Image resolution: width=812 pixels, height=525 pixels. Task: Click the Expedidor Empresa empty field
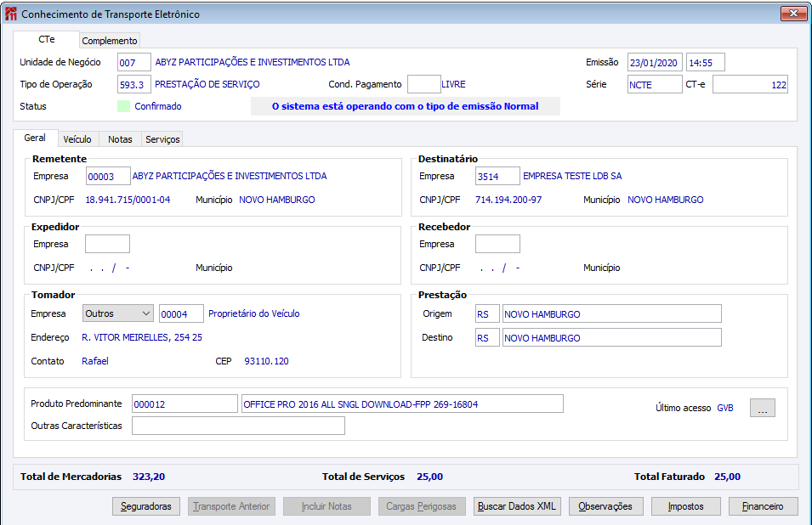[x=107, y=244]
